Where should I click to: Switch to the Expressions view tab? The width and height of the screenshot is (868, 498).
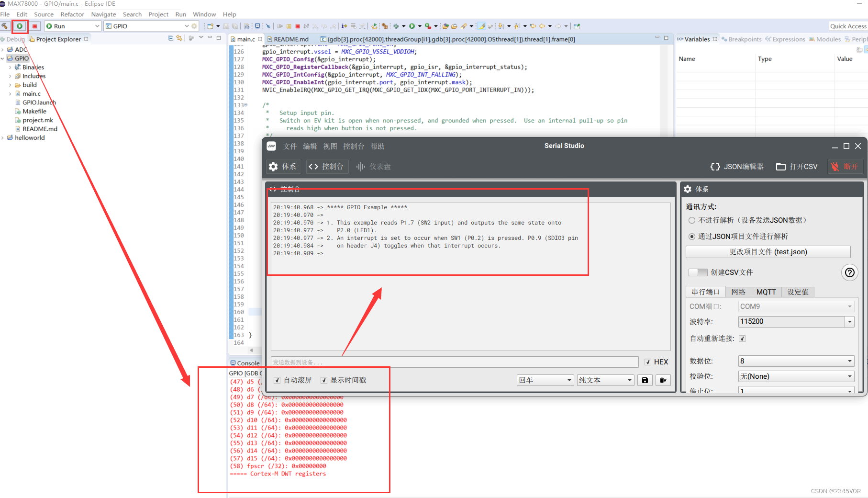(x=785, y=39)
